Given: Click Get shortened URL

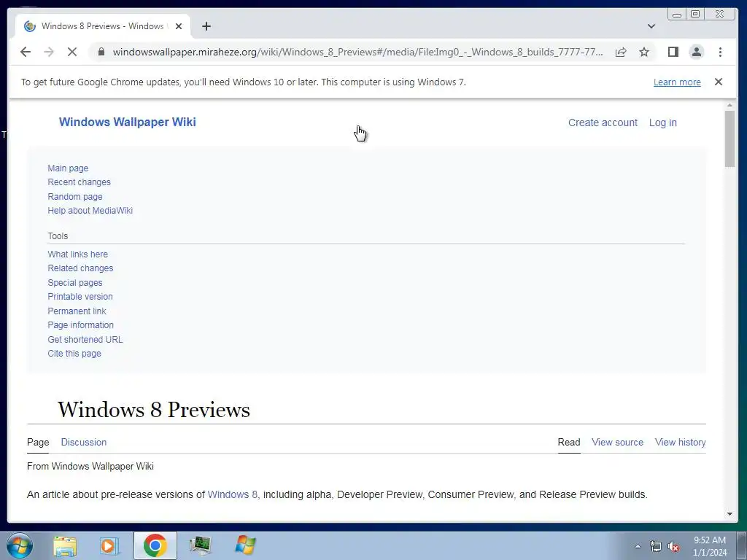Looking at the screenshot, I should pyautogui.click(x=85, y=340).
